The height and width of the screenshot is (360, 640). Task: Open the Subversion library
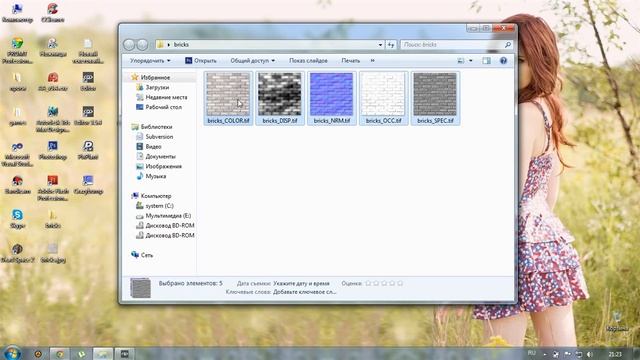point(159,137)
